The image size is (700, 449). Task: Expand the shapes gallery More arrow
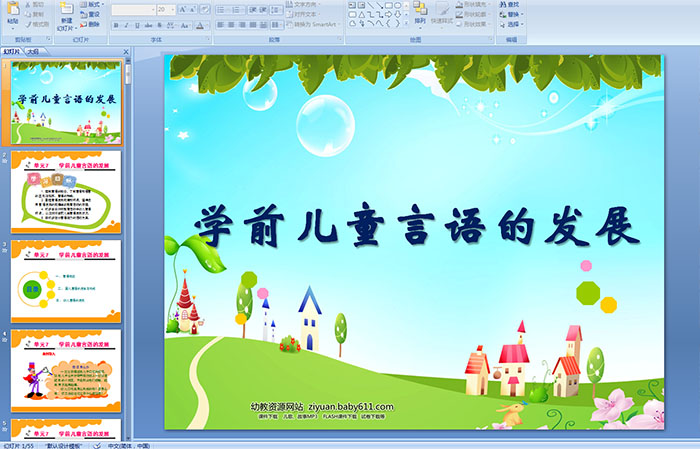[x=406, y=23]
